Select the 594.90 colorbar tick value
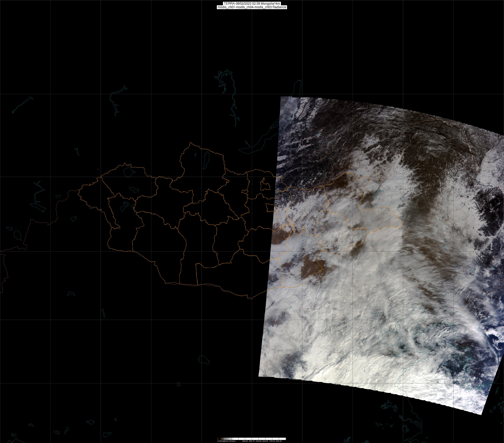 click(259, 441)
